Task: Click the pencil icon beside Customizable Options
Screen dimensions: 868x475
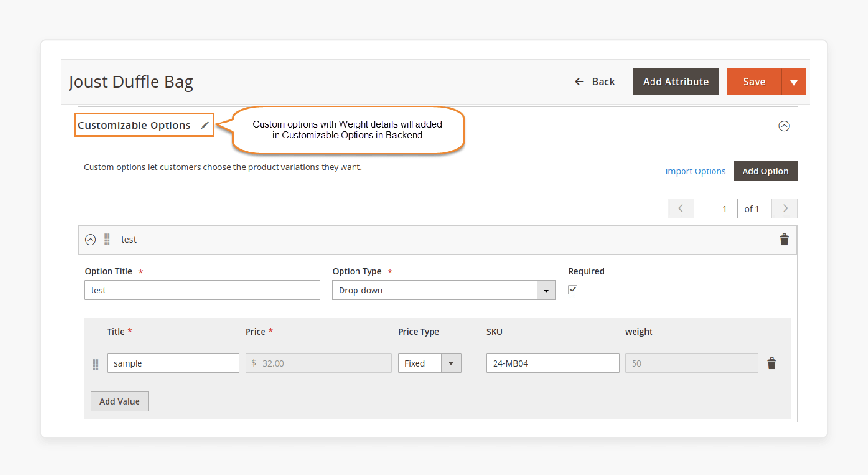Action: coord(205,125)
